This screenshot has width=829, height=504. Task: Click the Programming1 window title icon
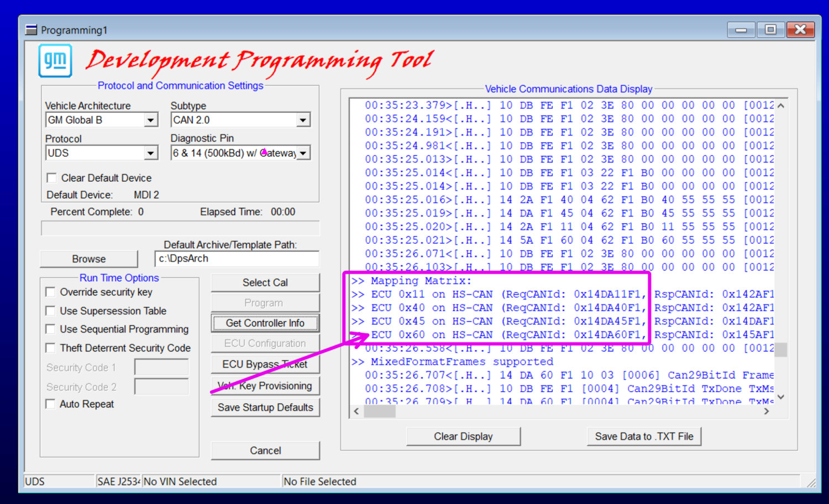(32, 30)
